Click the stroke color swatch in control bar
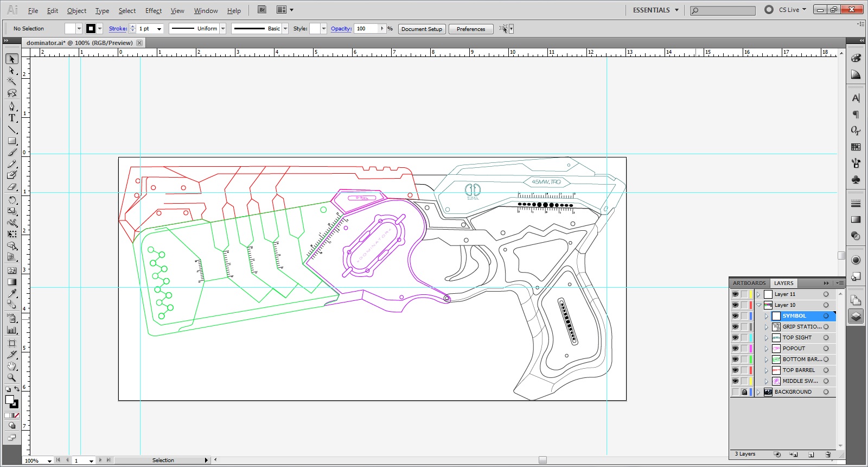Screen dimensions: 868x467 pos(91,29)
